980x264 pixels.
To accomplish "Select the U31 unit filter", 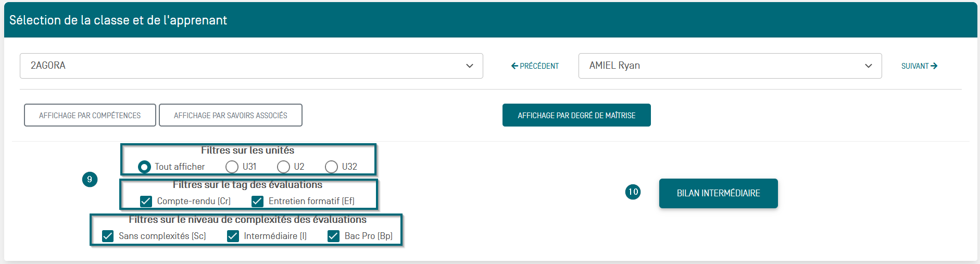I will (232, 167).
